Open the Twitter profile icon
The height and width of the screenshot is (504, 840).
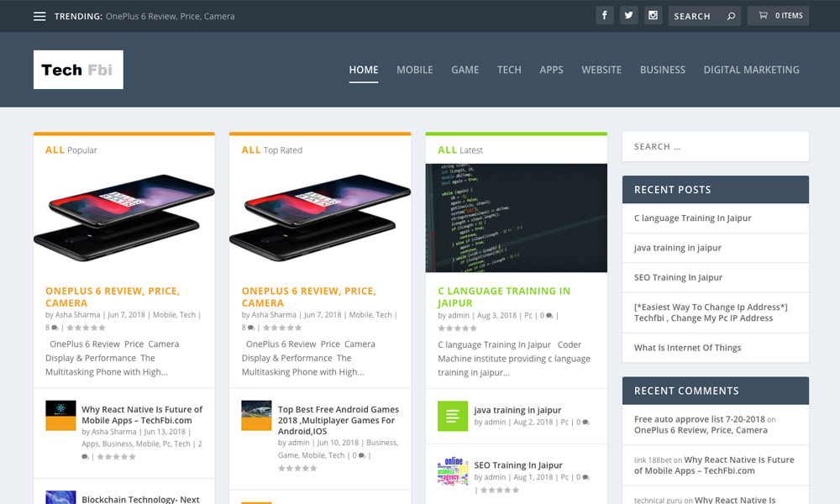pos(628,15)
